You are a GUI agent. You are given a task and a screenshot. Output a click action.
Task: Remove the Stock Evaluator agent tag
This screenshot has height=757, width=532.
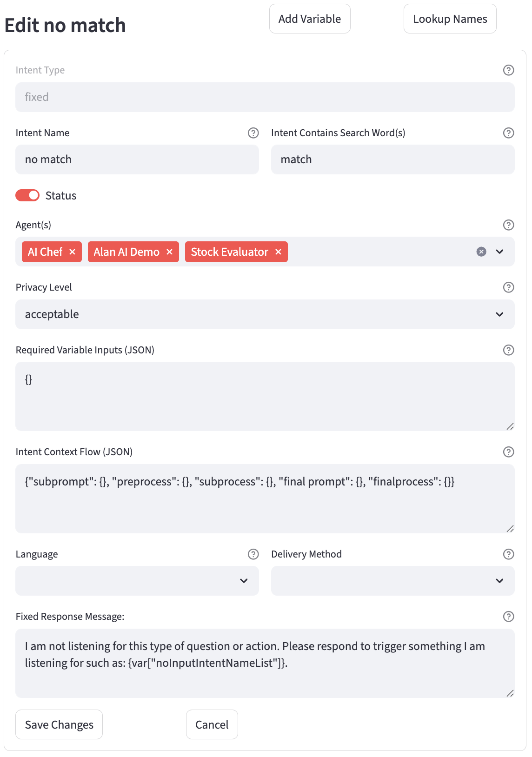point(278,252)
